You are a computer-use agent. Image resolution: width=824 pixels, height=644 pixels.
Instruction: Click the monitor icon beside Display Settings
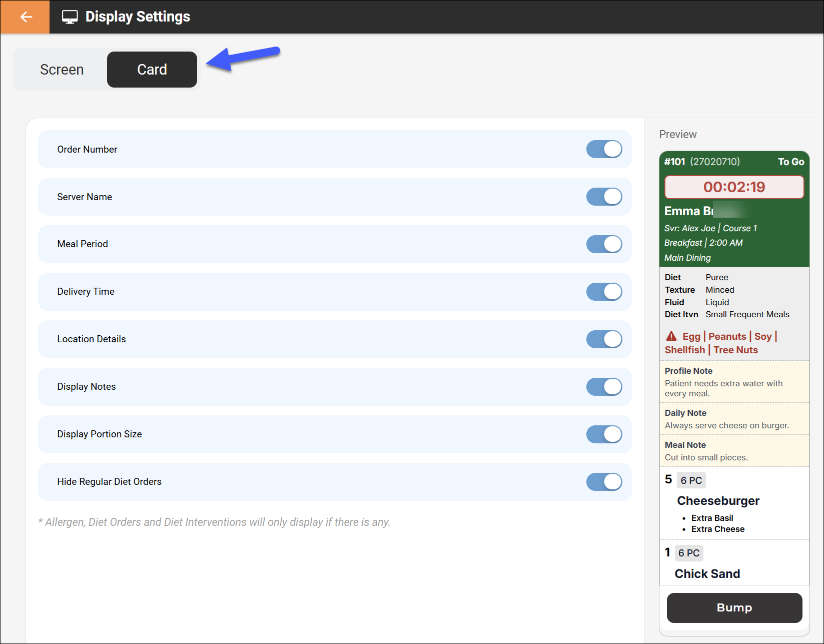pos(70,17)
